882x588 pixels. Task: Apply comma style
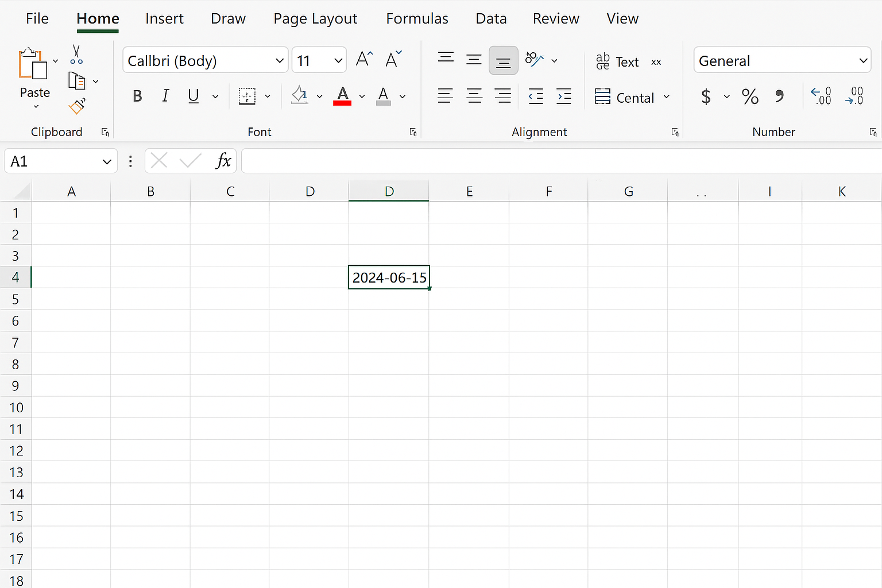click(779, 96)
